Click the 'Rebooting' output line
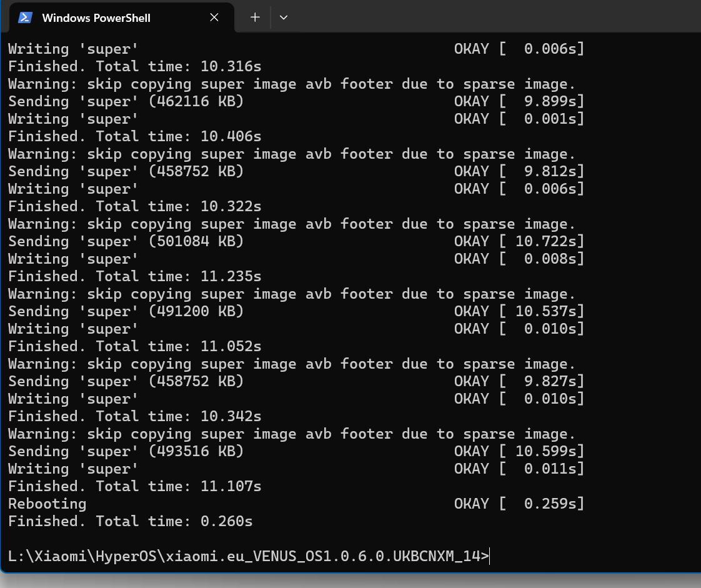Image resolution: width=701 pixels, height=588 pixels. click(x=47, y=504)
